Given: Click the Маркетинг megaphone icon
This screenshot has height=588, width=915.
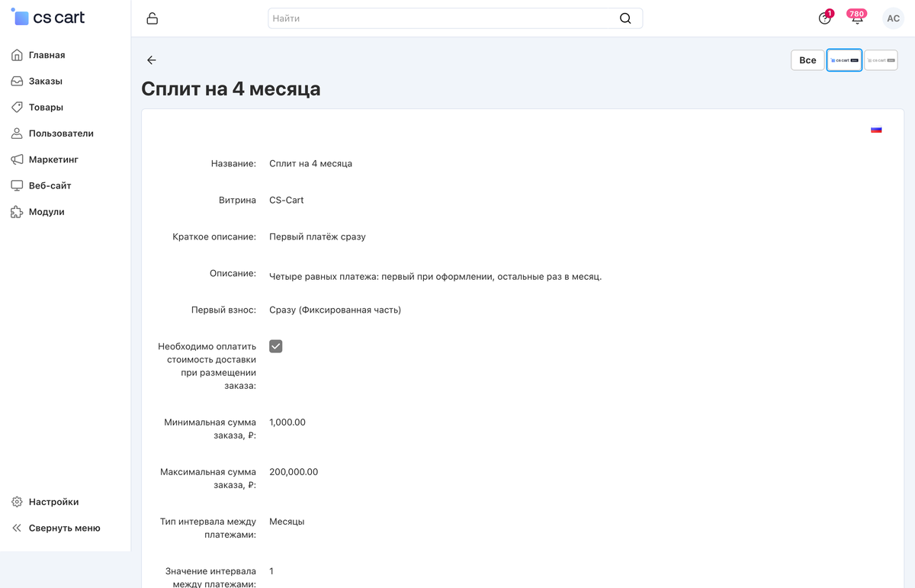Looking at the screenshot, I should click(17, 159).
